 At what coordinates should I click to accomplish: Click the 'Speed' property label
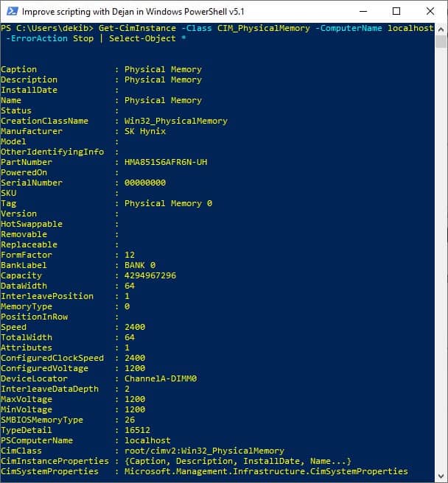(13, 327)
